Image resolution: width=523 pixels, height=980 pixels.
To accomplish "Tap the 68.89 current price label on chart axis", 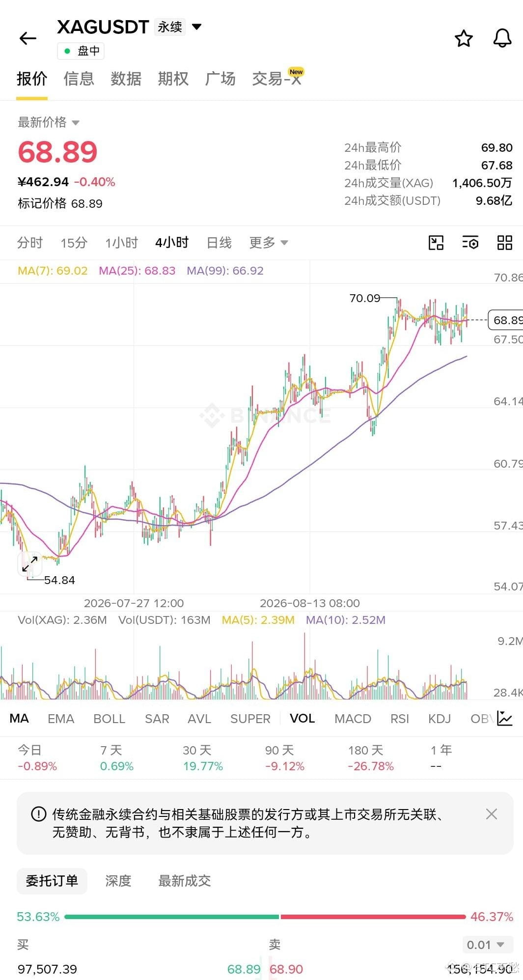I will click(x=506, y=320).
